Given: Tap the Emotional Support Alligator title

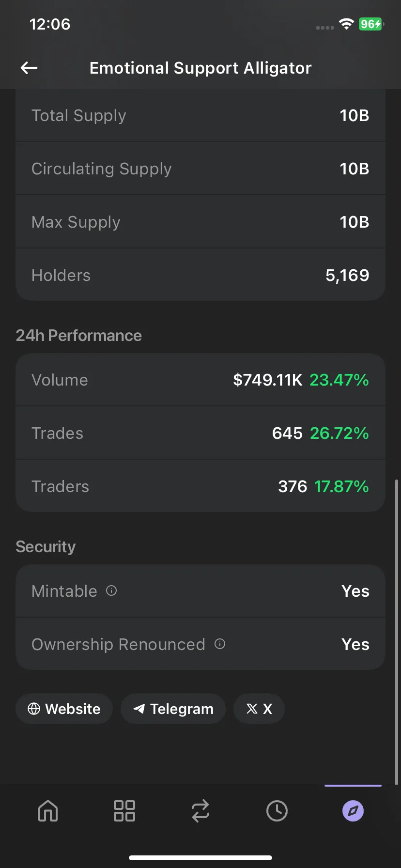Looking at the screenshot, I should 200,68.
